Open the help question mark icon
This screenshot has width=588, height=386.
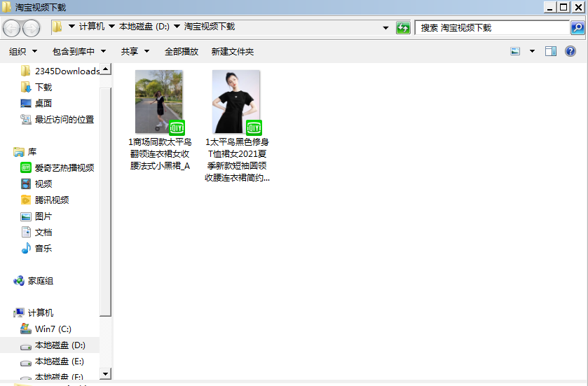(x=570, y=51)
